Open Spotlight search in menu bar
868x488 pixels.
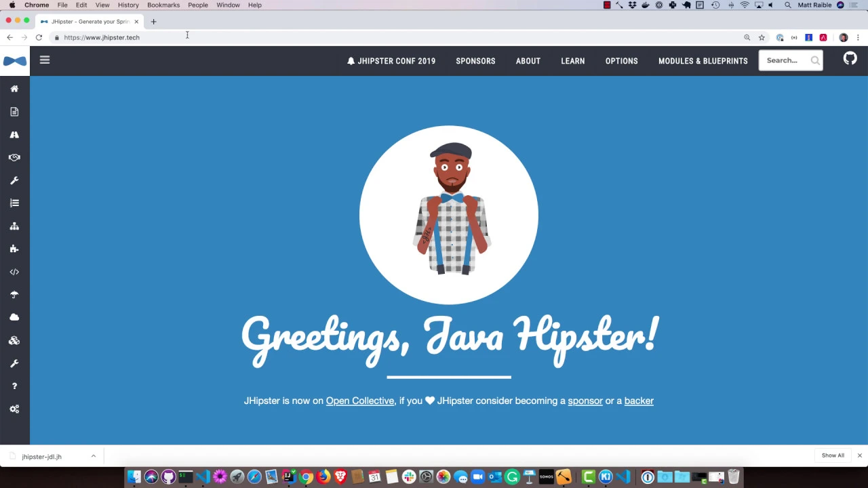click(788, 5)
